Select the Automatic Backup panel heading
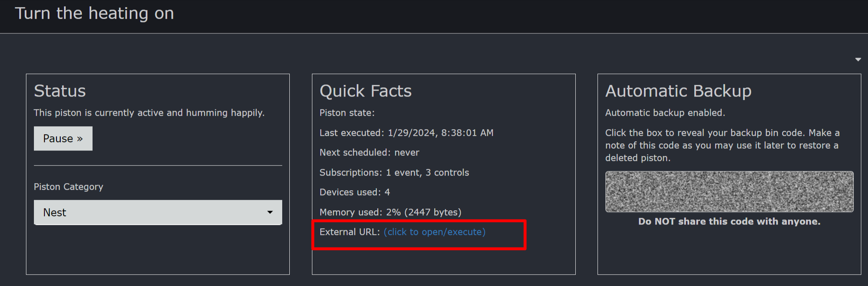Image resolution: width=868 pixels, height=286 pixels. click(x=678, y=91)
